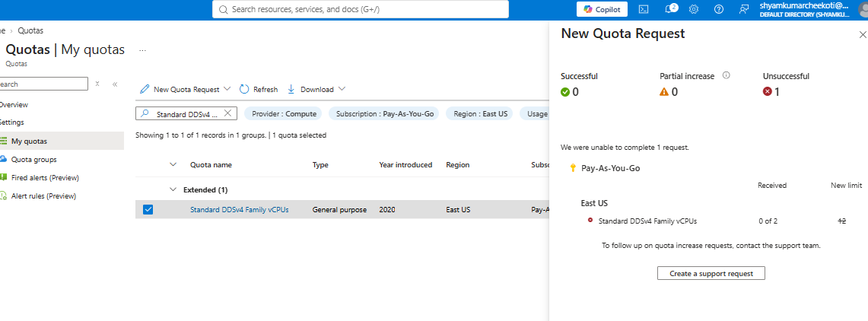Click the General purpose cell

[x=339, y=210]
